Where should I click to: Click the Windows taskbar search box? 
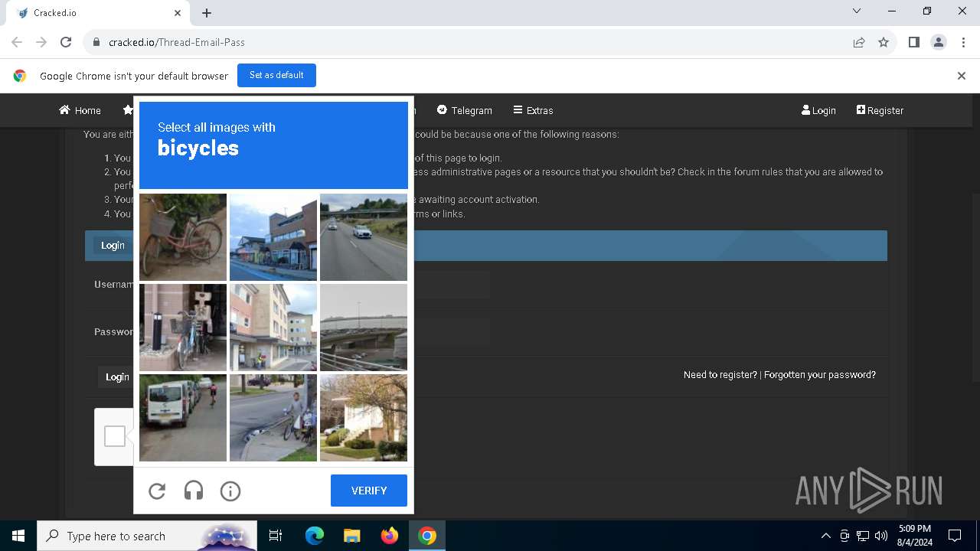point(147,536)
